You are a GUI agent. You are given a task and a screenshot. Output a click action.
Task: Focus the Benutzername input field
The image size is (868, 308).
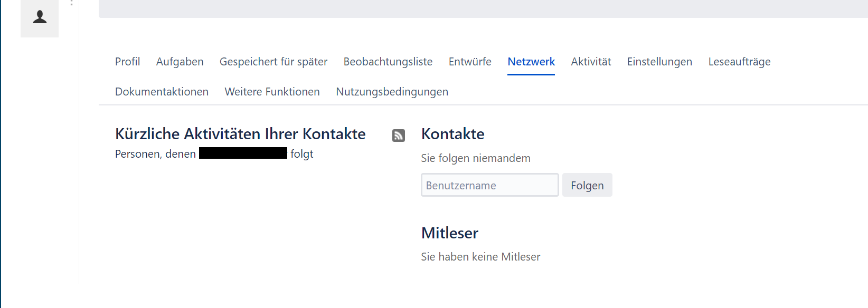click(x=489, y=185)
